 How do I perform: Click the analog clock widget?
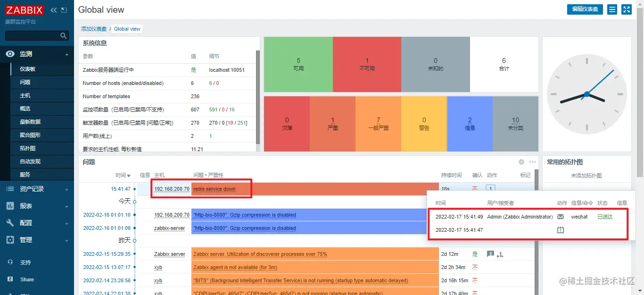click(586, 94)
